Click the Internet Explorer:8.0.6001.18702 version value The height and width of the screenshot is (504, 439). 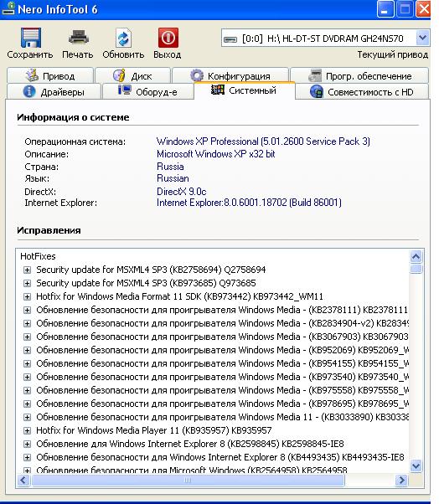tap(249, 203)
